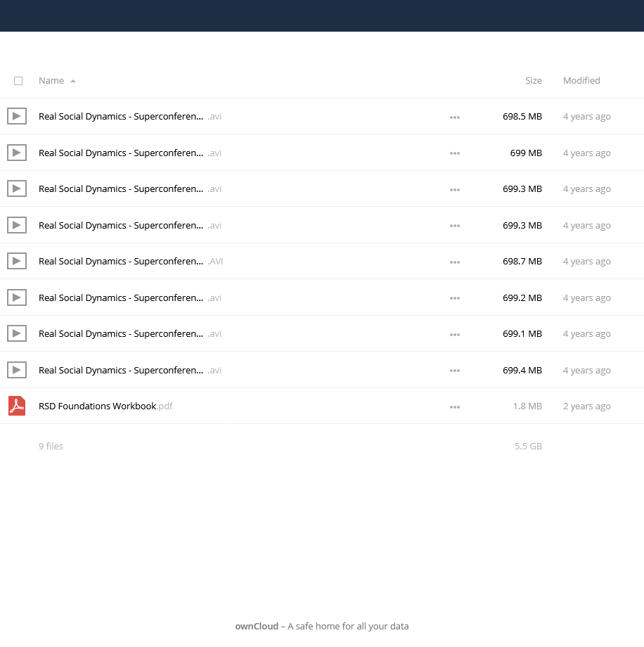Screen dimensions: 644x647
Task: Open more actions for the 699 MB file
Action: pyautogui.click(x=455, y=153)
